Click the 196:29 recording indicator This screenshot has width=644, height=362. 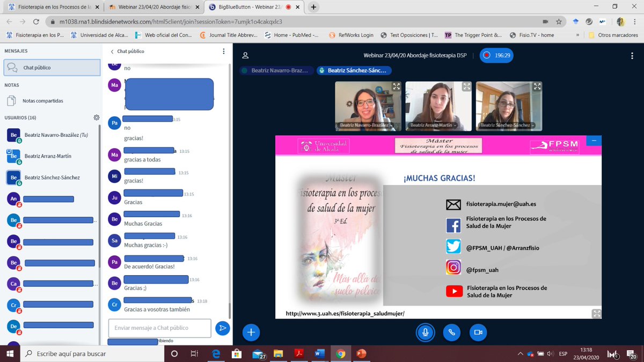(x=496, y=55)
